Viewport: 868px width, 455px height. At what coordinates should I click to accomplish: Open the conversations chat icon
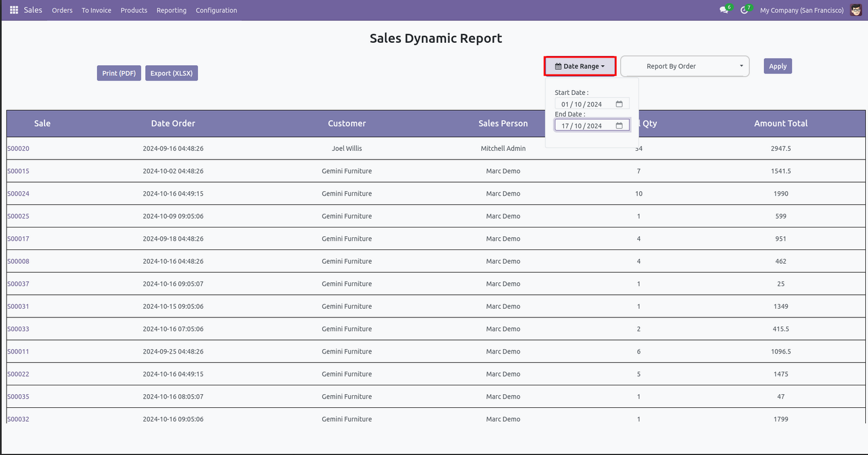pyautogui.click(x=724, y=10)
